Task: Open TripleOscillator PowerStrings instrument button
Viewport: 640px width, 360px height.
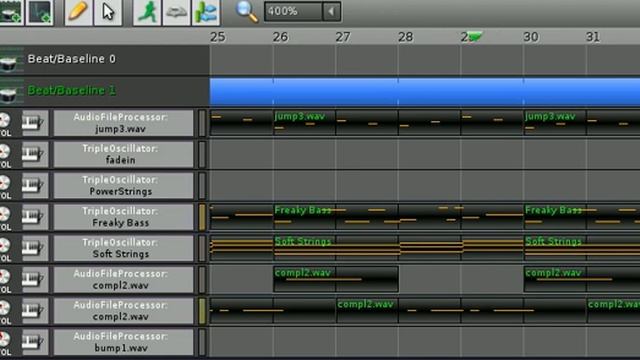Action: click(123, 185)
